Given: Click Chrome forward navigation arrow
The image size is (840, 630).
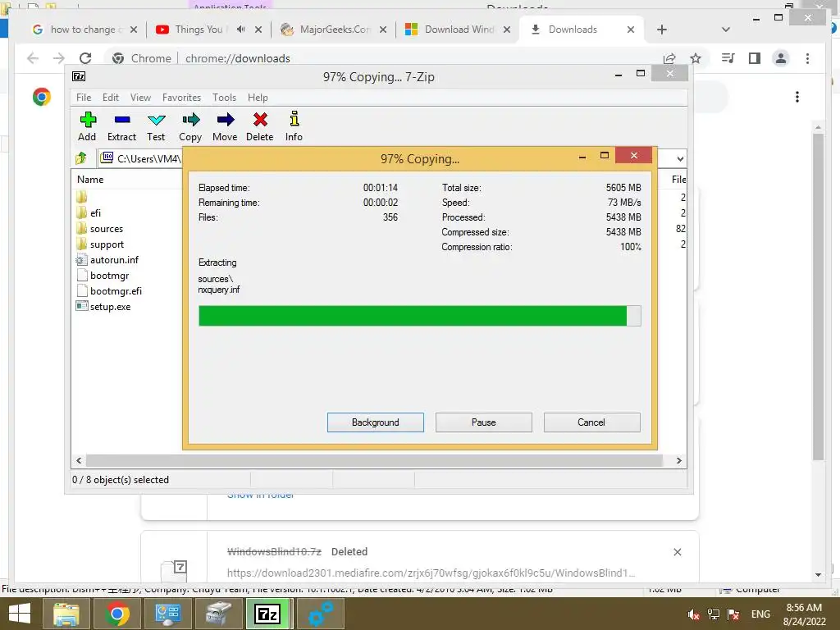Looking at the screenshot, I should (59, 58).
